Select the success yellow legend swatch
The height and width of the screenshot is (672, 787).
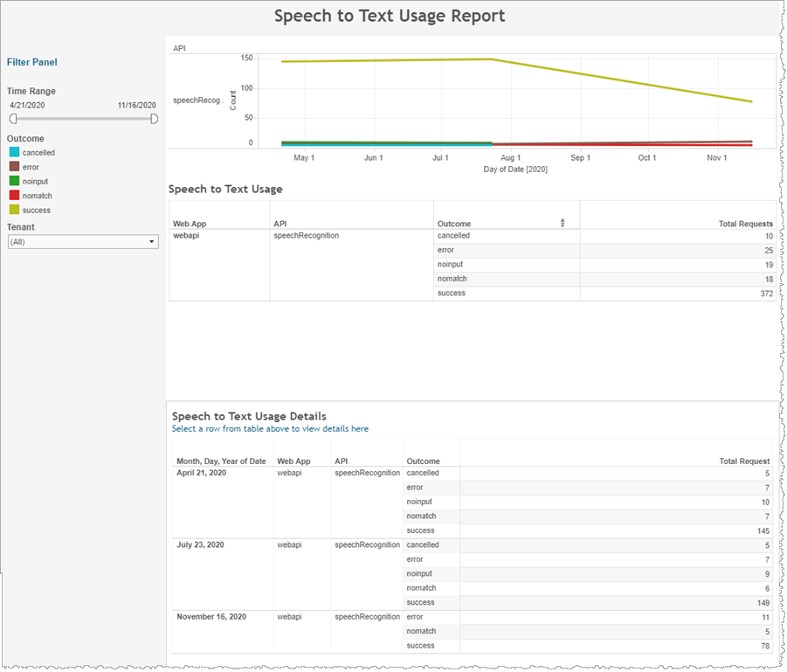tap(13, 210)
